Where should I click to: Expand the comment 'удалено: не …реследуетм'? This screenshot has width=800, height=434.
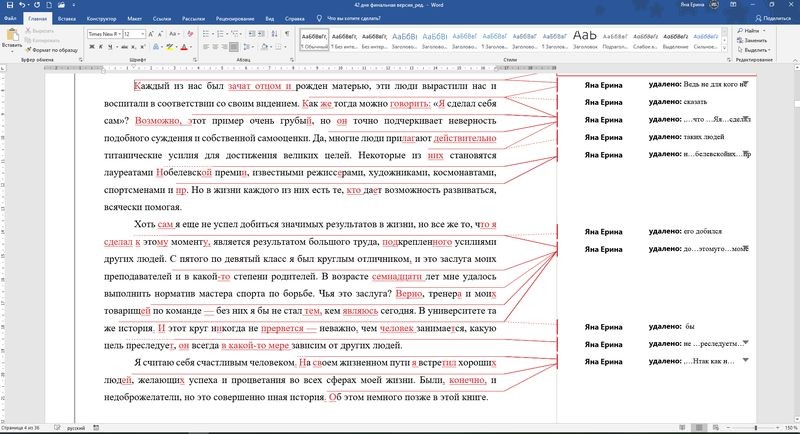point(745,343)
